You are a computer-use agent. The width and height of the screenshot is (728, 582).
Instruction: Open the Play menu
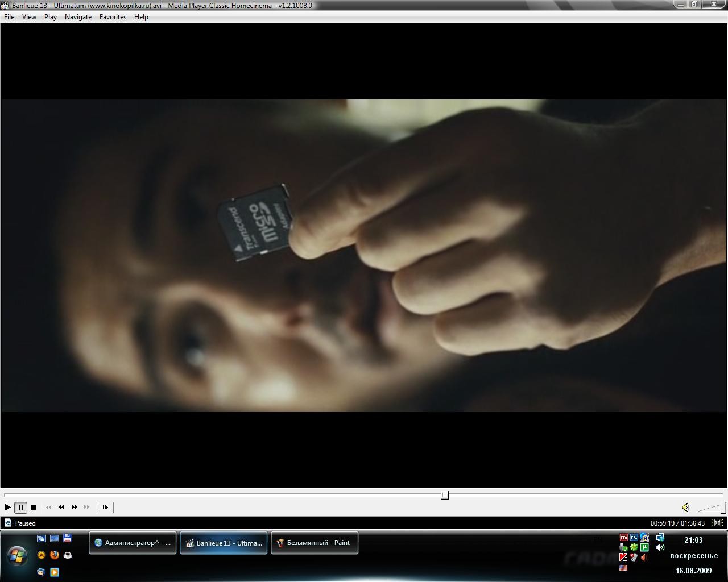[x=51, y=17]
